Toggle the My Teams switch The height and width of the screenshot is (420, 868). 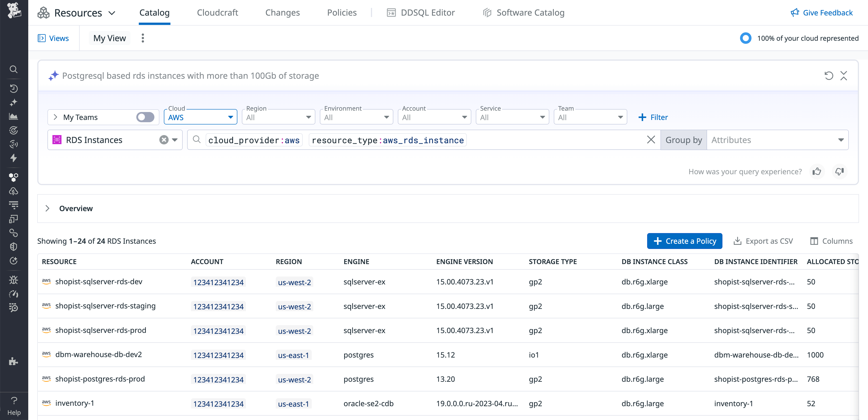pos(145,117)
